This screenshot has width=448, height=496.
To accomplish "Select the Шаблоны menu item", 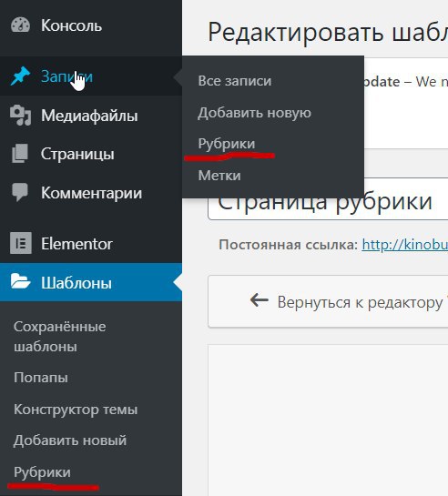I will coord(91,282).
